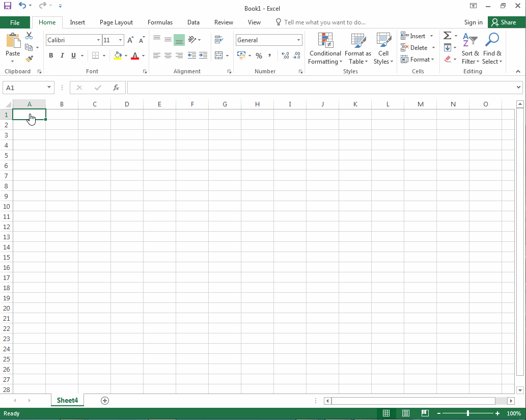Increase decimal places

pos(285,55)
